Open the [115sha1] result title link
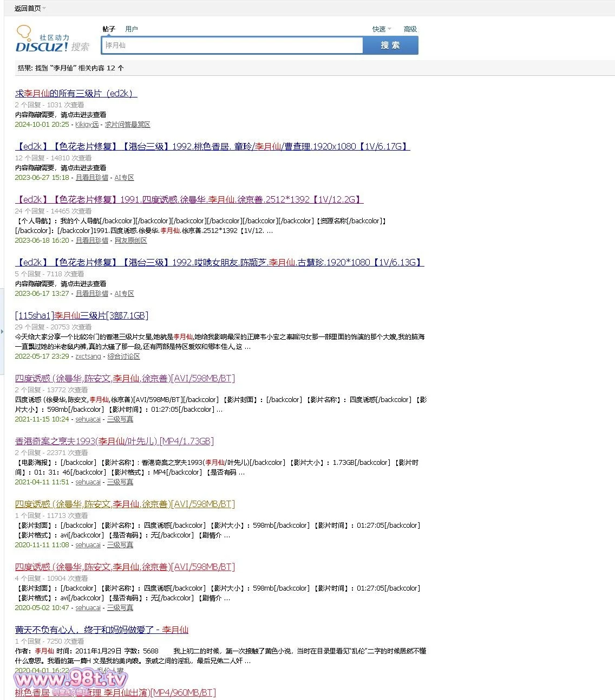This screenshot has height=700, width=615. tap(81, 315)
